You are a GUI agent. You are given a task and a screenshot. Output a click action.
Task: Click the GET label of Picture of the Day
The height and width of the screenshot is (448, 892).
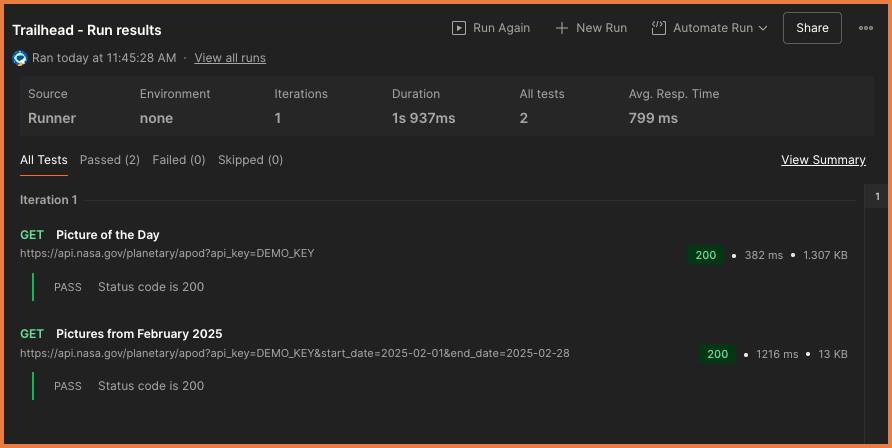coord(32,235)
